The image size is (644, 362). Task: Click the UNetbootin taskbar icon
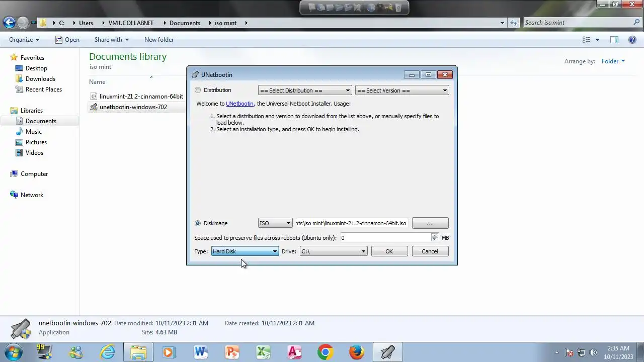point(387,352)
